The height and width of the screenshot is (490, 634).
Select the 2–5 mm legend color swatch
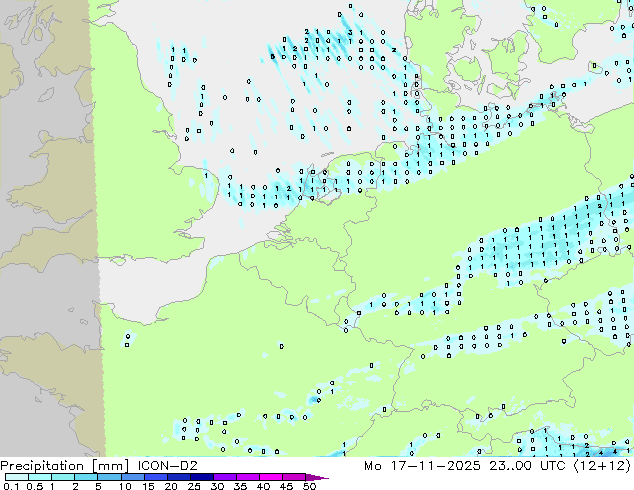coord(86,477)
